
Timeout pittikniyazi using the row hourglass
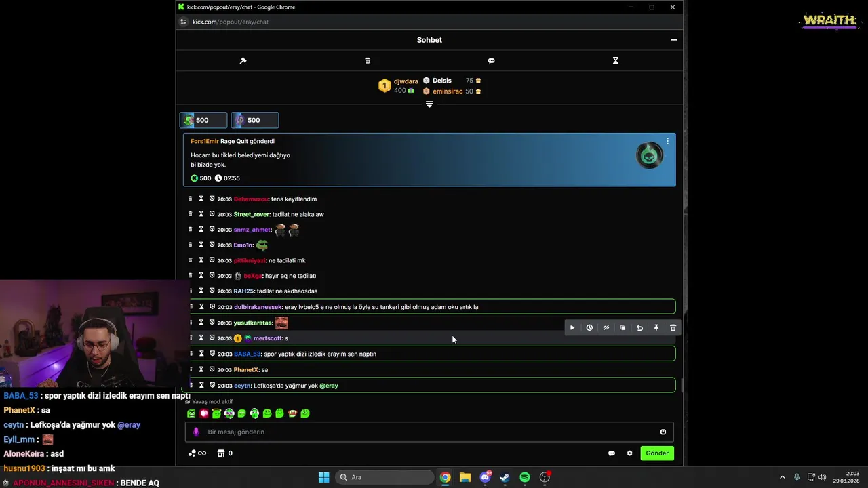pos(201,260)
